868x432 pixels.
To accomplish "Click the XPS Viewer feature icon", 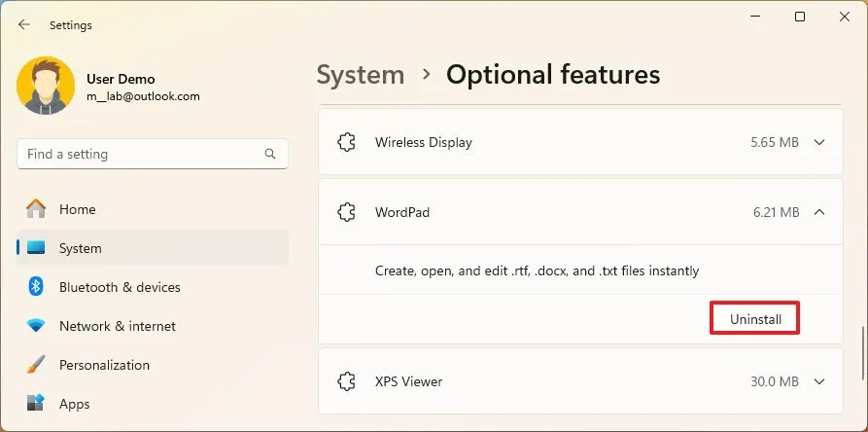I will (347, 381).
